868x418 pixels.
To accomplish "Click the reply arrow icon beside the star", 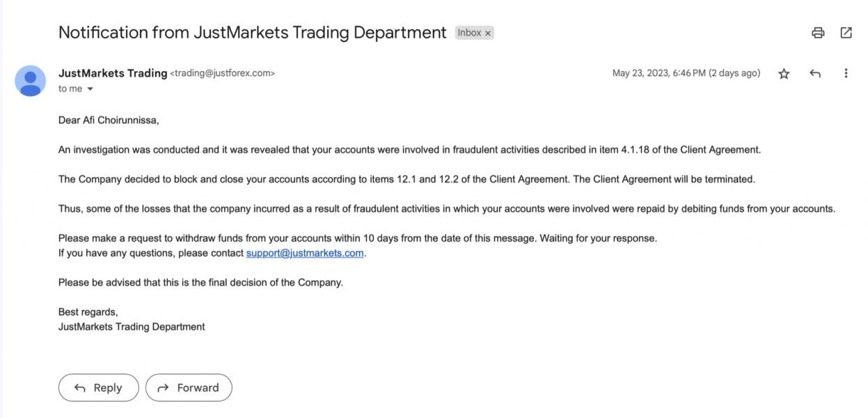I will [x=815, y=73].
